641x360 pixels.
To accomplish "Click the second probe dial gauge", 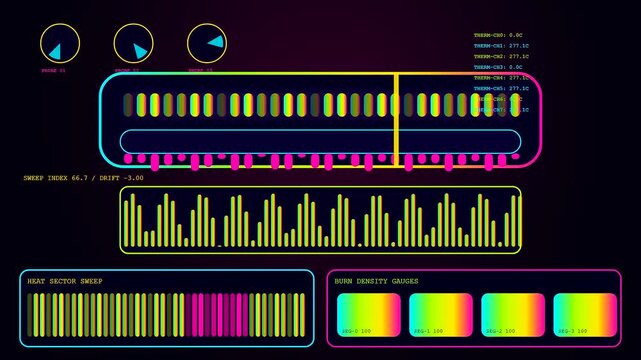I will tap(134, 43).
